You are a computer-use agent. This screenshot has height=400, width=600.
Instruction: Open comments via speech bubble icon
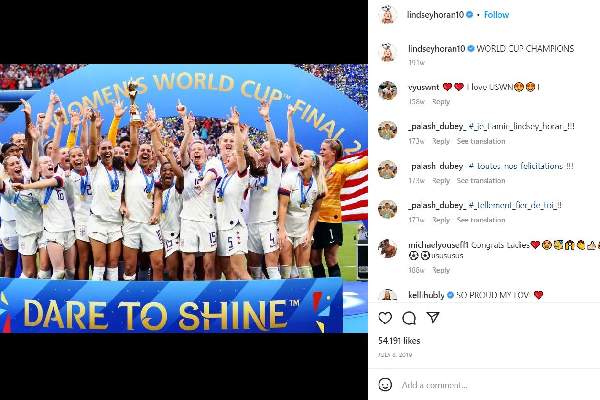[x=409, y=318]
